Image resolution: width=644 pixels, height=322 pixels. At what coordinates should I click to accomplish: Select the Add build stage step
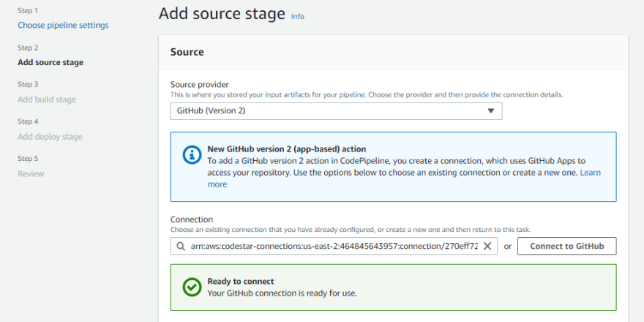[x=47, y=100]
